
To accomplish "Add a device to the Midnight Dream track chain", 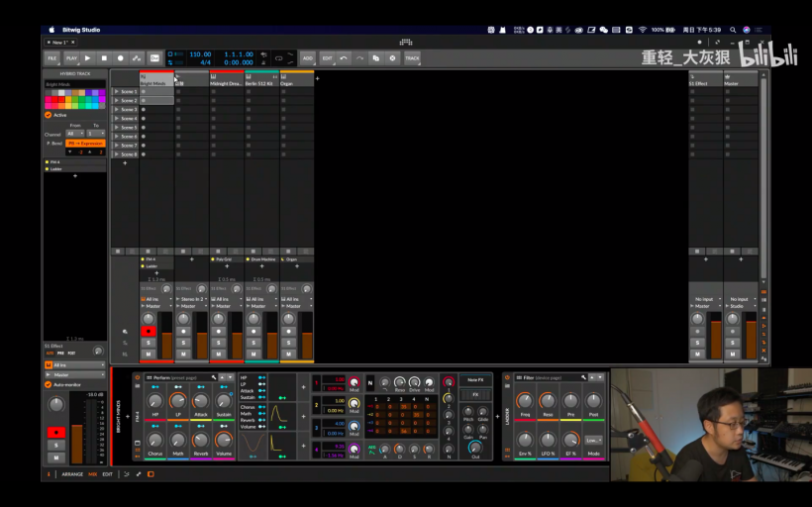I will point(227,266).
